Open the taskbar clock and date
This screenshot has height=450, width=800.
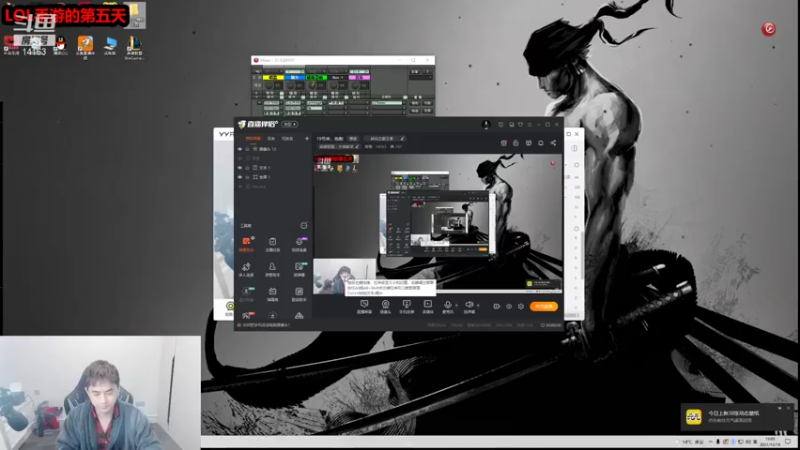point(769,442)
